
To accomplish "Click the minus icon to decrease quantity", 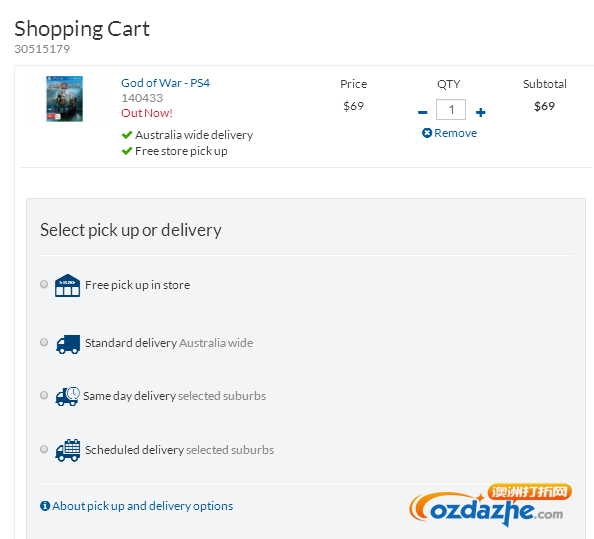I will [x=422, y=112].
